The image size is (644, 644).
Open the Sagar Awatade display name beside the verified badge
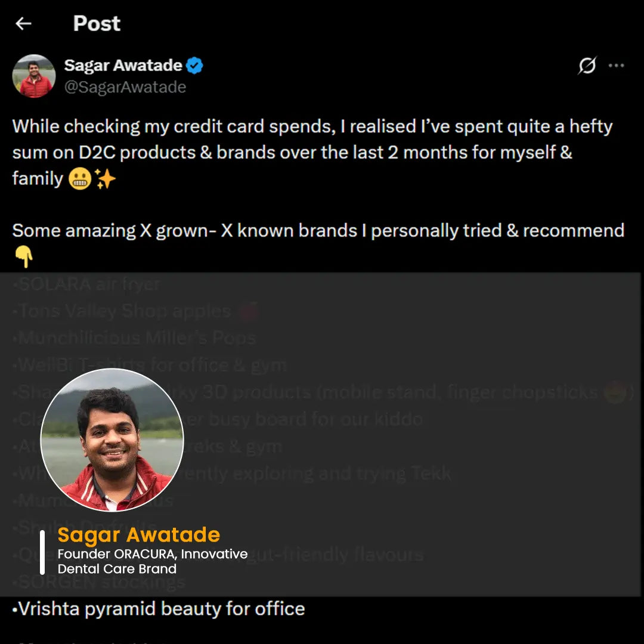[x=123, y=66]
